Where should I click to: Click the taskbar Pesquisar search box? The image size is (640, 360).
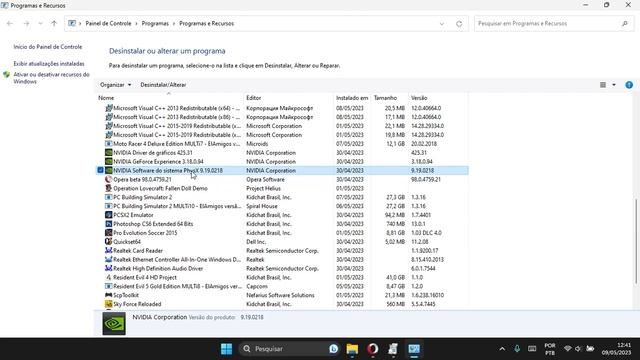[x=290, y=349]
